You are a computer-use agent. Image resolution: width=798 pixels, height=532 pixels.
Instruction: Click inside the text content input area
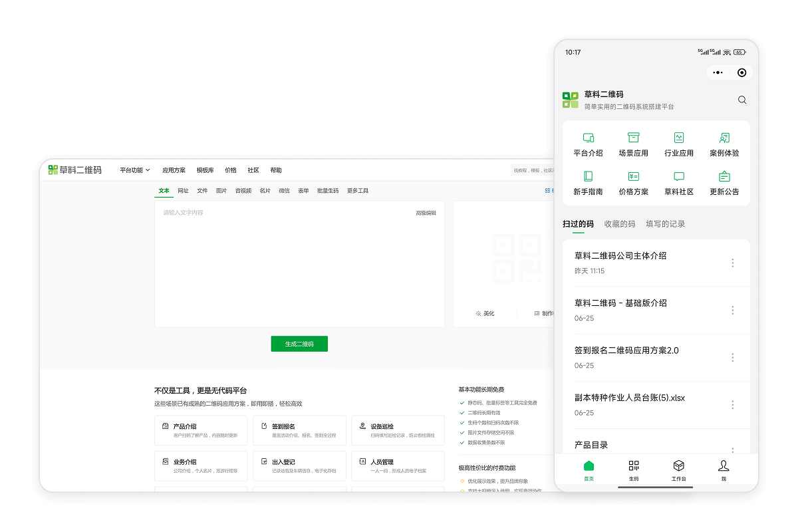(x=299, y=266)
